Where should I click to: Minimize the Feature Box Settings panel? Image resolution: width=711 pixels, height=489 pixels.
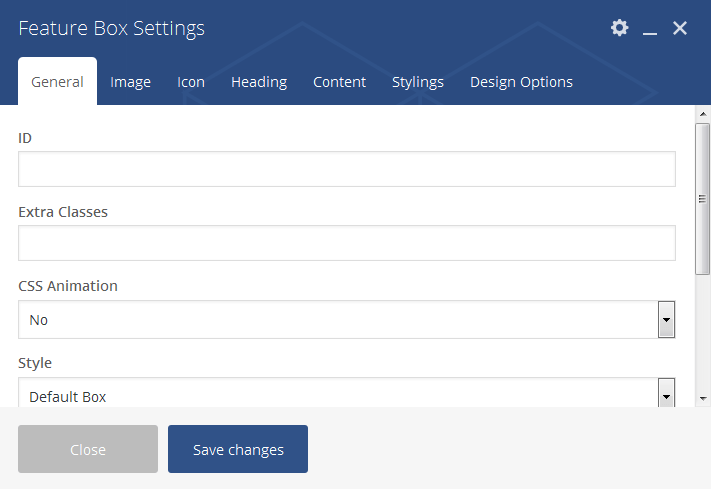coord(650,30)
